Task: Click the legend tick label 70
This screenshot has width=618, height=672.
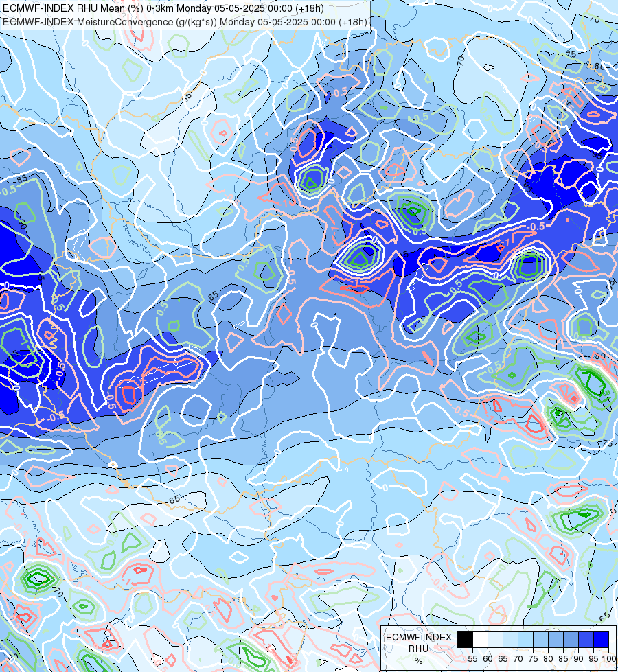Action: [518, 659]
